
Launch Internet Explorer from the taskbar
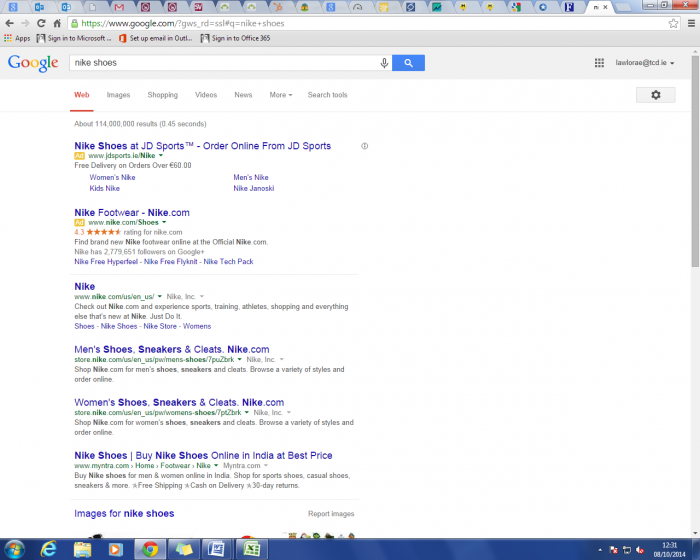tap(48, 549)
